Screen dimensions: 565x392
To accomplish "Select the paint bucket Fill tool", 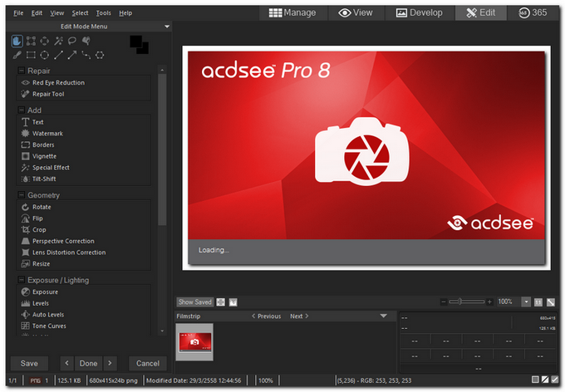I will (86, 41).
